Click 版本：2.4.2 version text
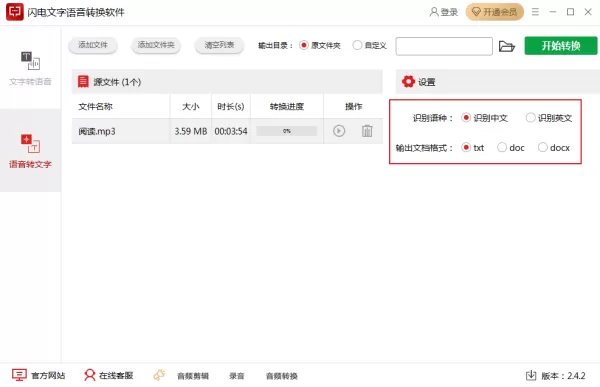600x387 pixels. [x=563, y=376]
